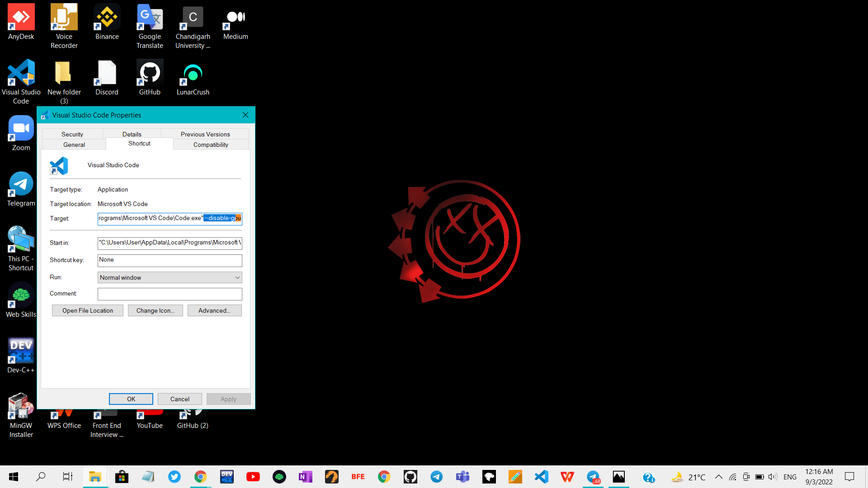The image size is (868, 488).
Task: Open Google Chrome from the taskbar
Action: click(x=200, y=477)
